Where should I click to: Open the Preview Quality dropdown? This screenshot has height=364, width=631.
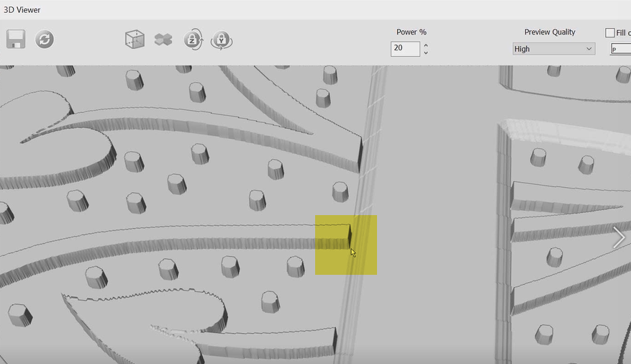pos(553,49)
